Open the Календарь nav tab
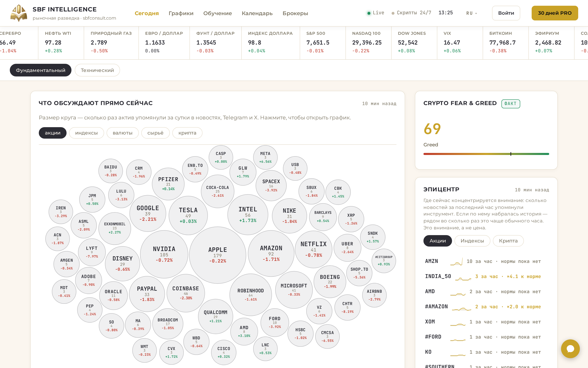This screenshot has height=368, width=588. pos(257,13)
